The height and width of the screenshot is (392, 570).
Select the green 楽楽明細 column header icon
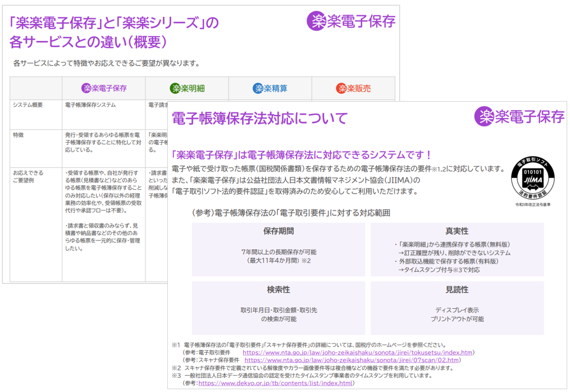175,88
